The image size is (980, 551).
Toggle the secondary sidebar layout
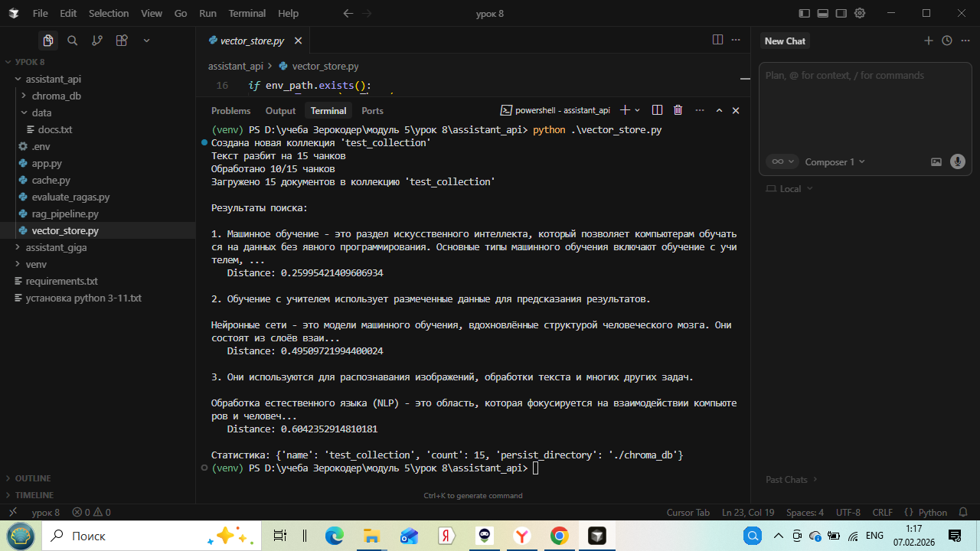pyautogui.click(x=841, y=13)
